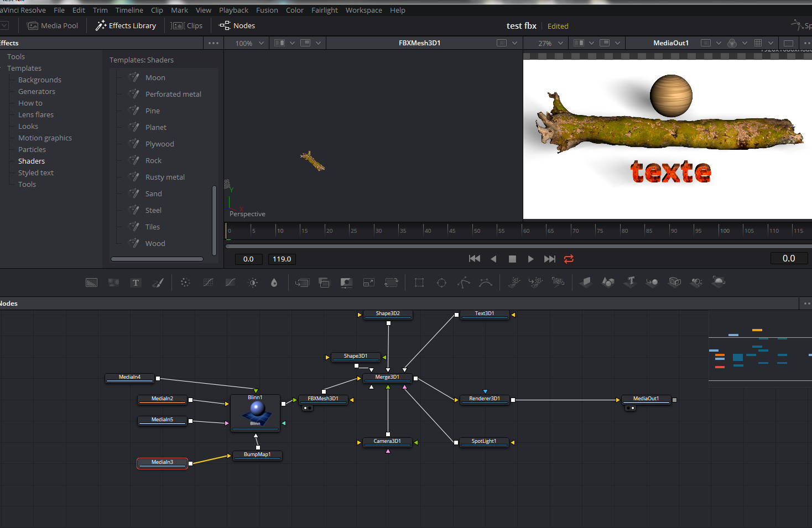The height and width of the screenshot is (528, 812).
Task: Jump to the last frame
Action: pos(550,259)
